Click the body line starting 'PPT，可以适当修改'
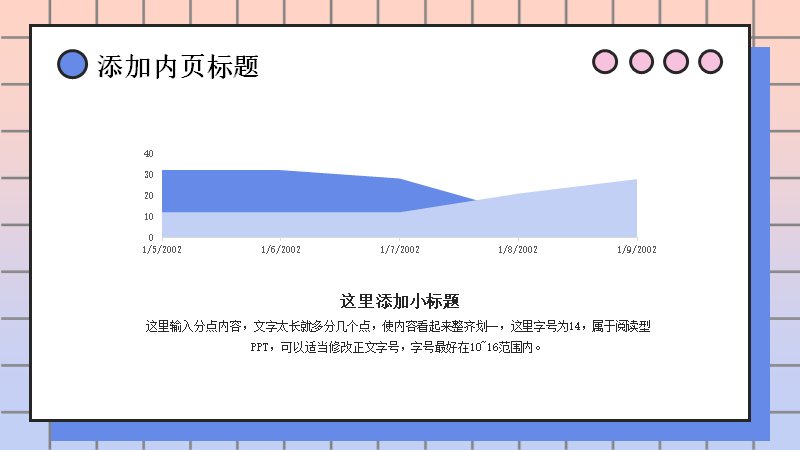 [x=396, y=347]
